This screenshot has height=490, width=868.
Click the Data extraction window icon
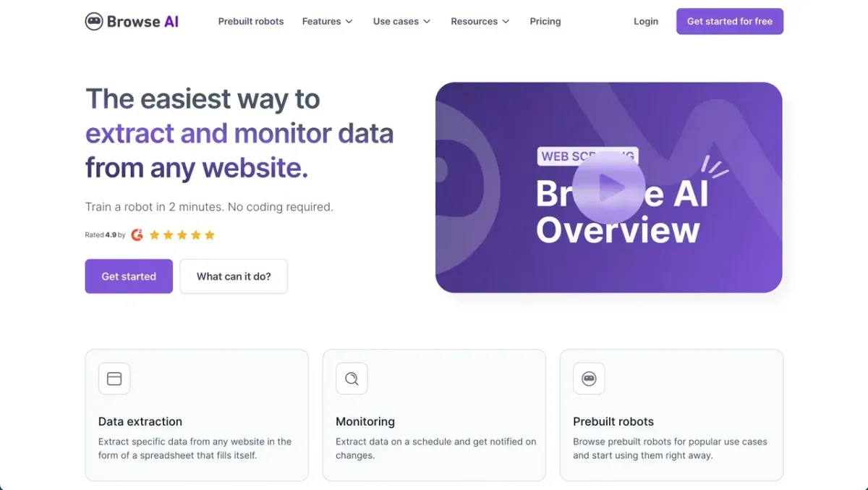tap(114, 379)
